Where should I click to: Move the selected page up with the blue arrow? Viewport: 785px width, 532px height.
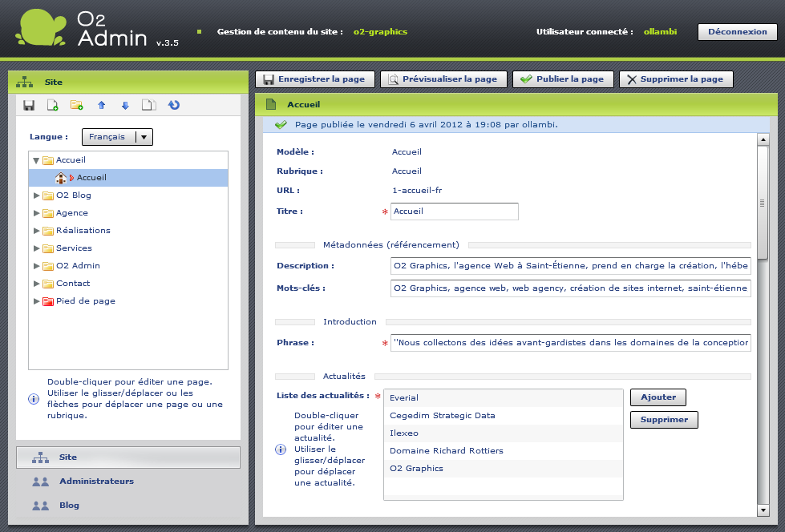[102, 105]
